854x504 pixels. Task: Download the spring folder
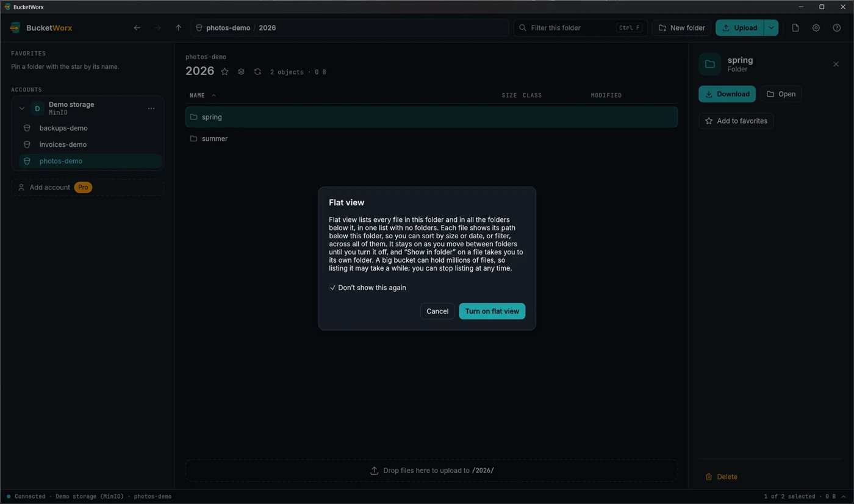pyautogui.click(x=727, y=94)
